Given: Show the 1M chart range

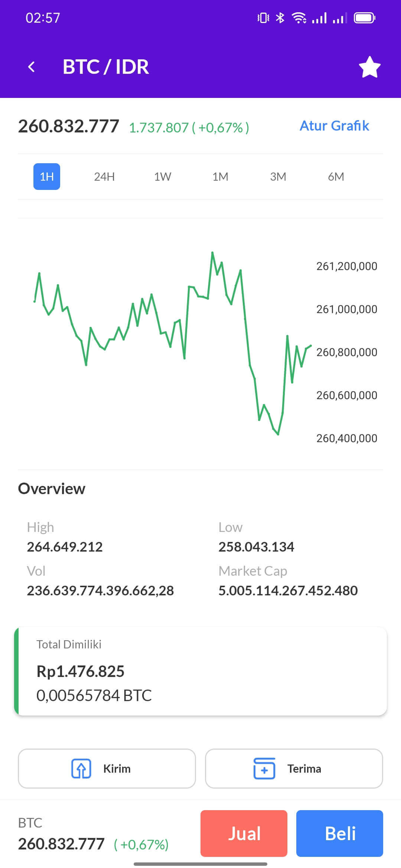Looking at the screenshot, I should [220, 177].
